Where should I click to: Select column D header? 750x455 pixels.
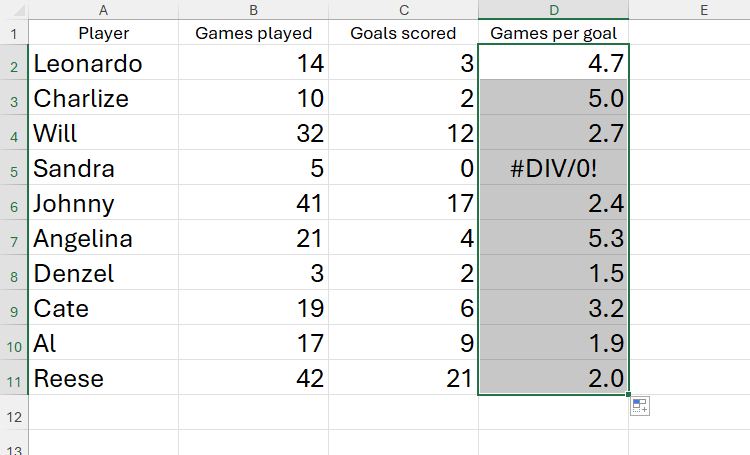(x=554, y=10)
